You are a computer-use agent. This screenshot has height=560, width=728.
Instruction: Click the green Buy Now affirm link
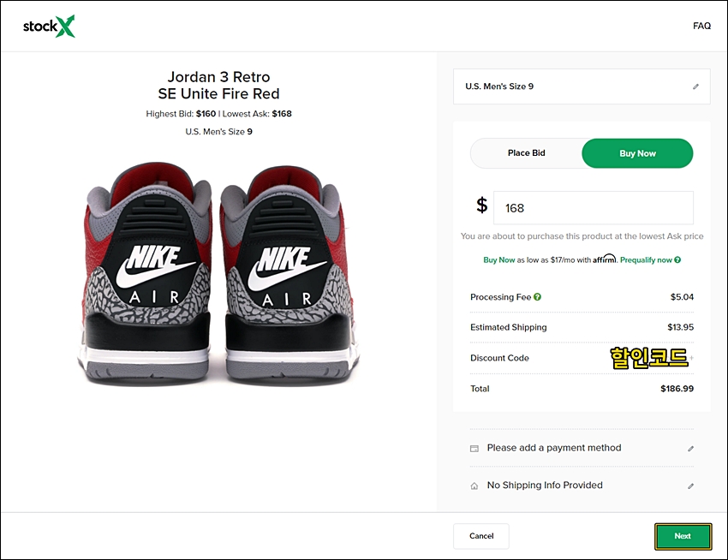tap(498, 260)
